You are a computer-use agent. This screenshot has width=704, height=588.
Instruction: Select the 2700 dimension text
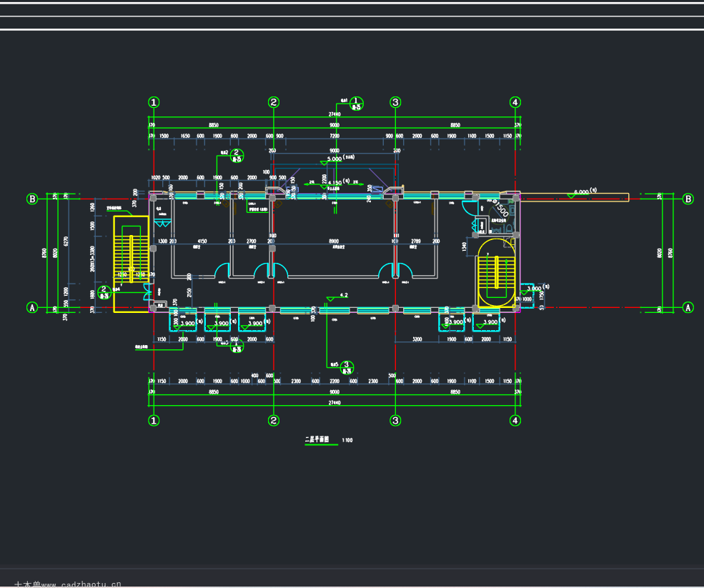coord(252,241)
